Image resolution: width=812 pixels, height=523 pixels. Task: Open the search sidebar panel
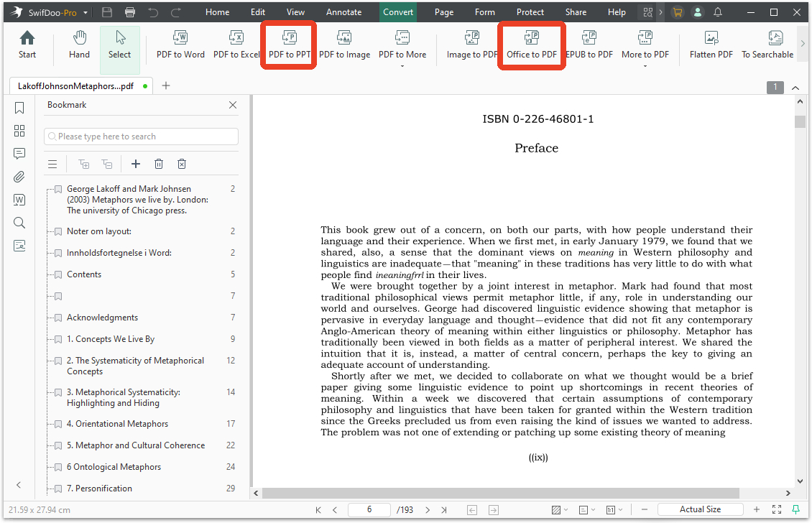19,223
